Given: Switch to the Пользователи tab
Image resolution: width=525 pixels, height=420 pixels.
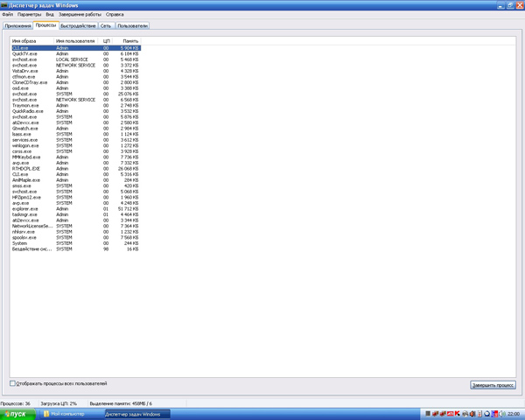Looking at the screenshot, I should (132, 25).
